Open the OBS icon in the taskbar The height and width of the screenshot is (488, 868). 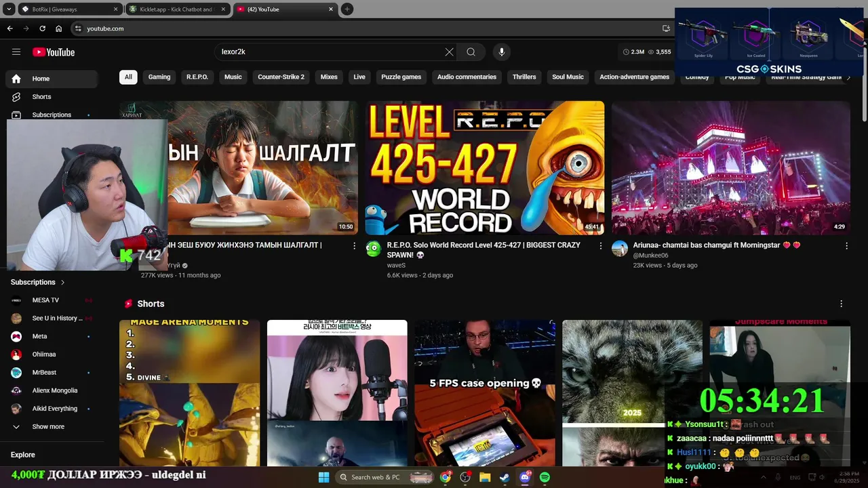click(x=465, y=477)
